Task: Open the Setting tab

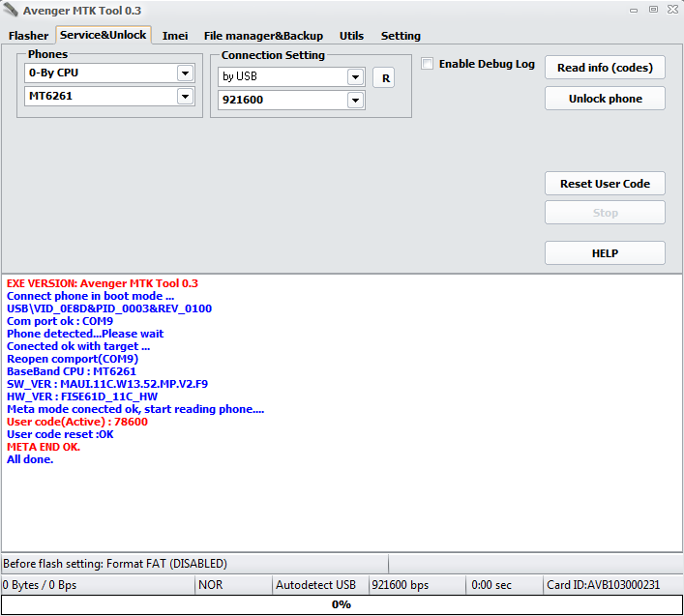Action: click(x=401, y=36)
